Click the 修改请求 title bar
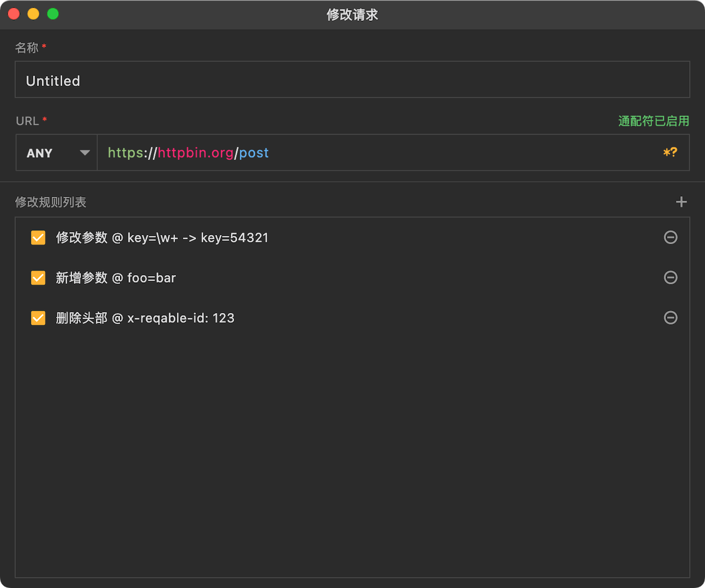The height and width of the screenshot is (588, 705). [352, 14]
